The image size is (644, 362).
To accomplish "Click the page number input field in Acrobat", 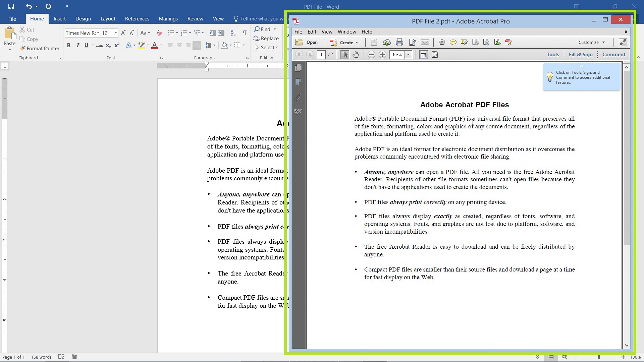I will click(x=321, y=54).
